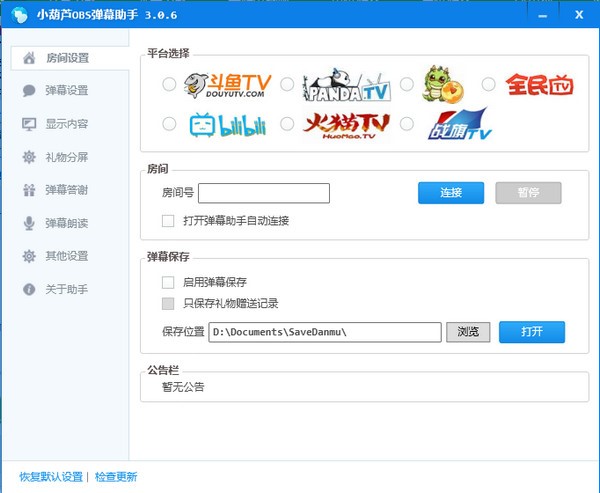Click the 火猫TV platform logo
The width and height of the screenshot is (600, 493).
[x=346, y=126]
